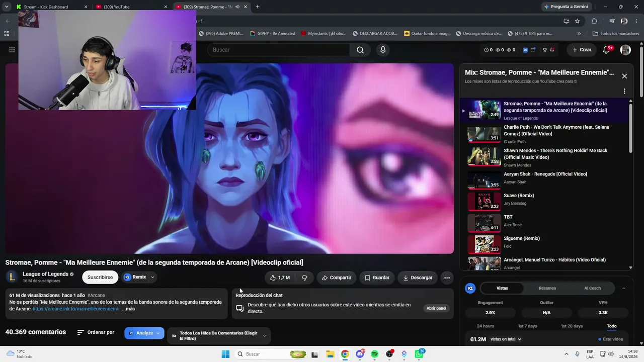The image size is (644, 362).
Task: Select the Vistas tab in vidIQ panel
Action: (x=502, y=288)
